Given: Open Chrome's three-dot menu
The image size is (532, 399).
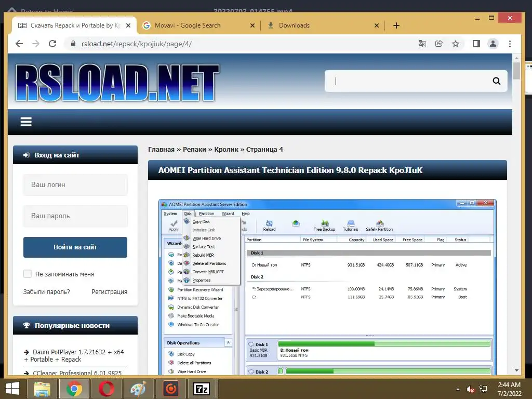Looking at the screenshot, I should (x=510, y=44).
